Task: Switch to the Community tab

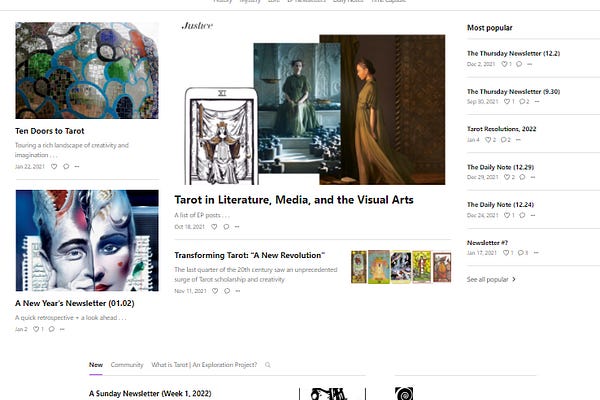Action: pos(127,365)
